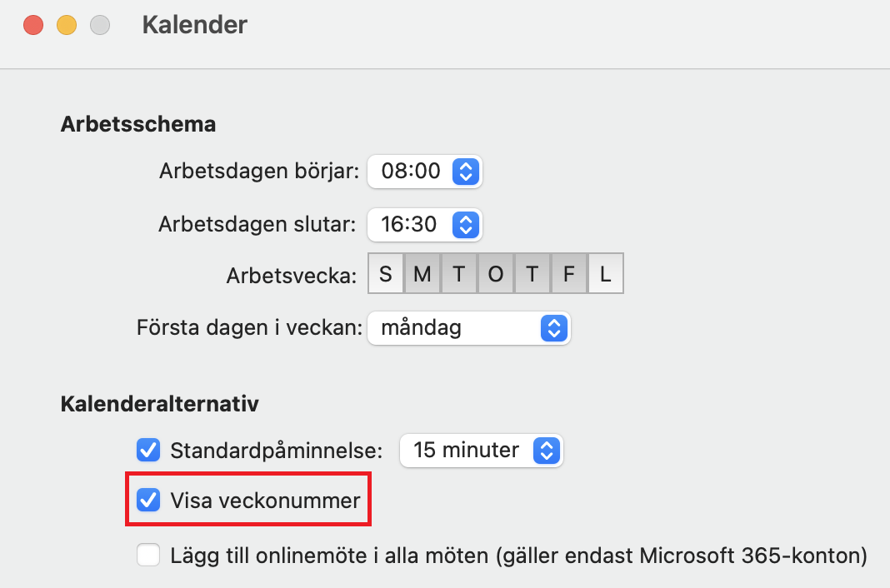Close the Kalender window with red button
The width and height of the screenshot is (890, 588).
click(33, 25)
